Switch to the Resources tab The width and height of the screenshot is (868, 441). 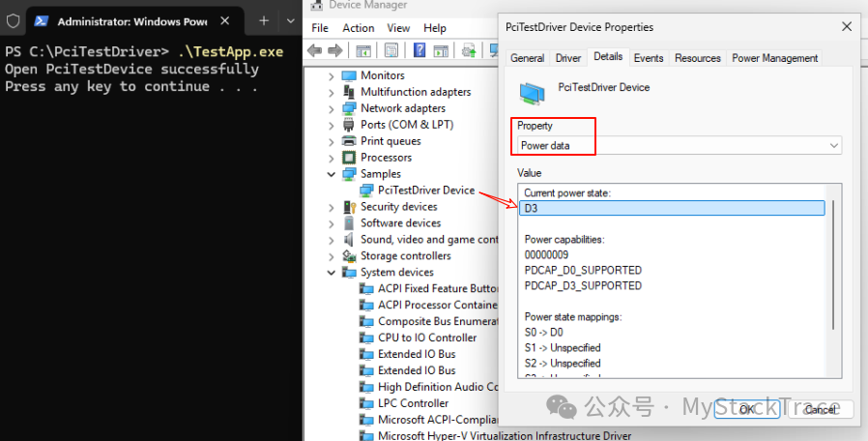(x=698, y=58)
